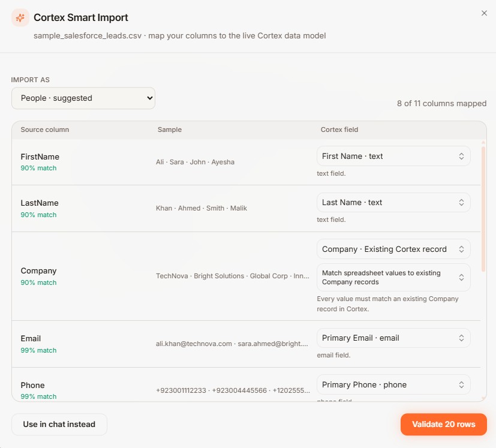The image size is (496, 448).
Task: Click the Phone 99% match indicator
Action: [x=38, y=396]
